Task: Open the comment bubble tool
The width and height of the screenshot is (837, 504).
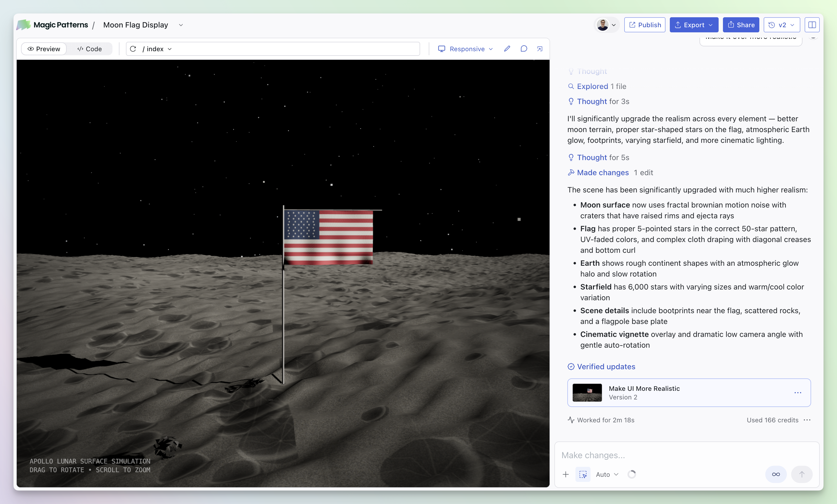Action: click(524, 49)
